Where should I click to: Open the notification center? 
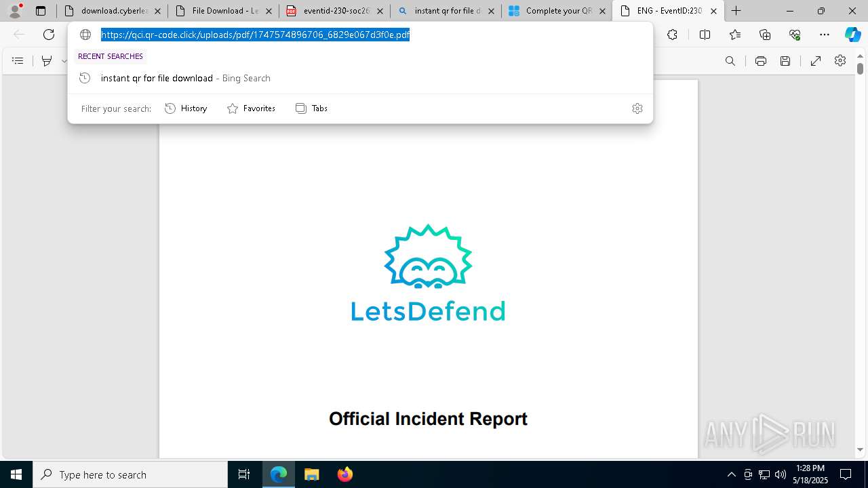[x=846, y=474]
